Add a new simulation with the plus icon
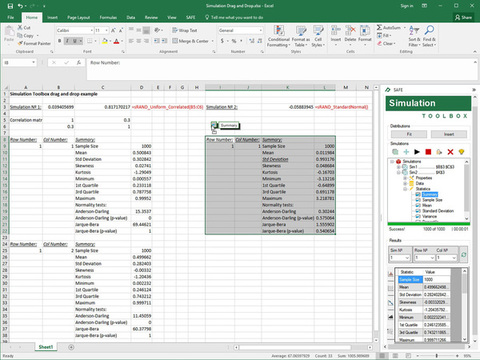 [x=406, y=152]
